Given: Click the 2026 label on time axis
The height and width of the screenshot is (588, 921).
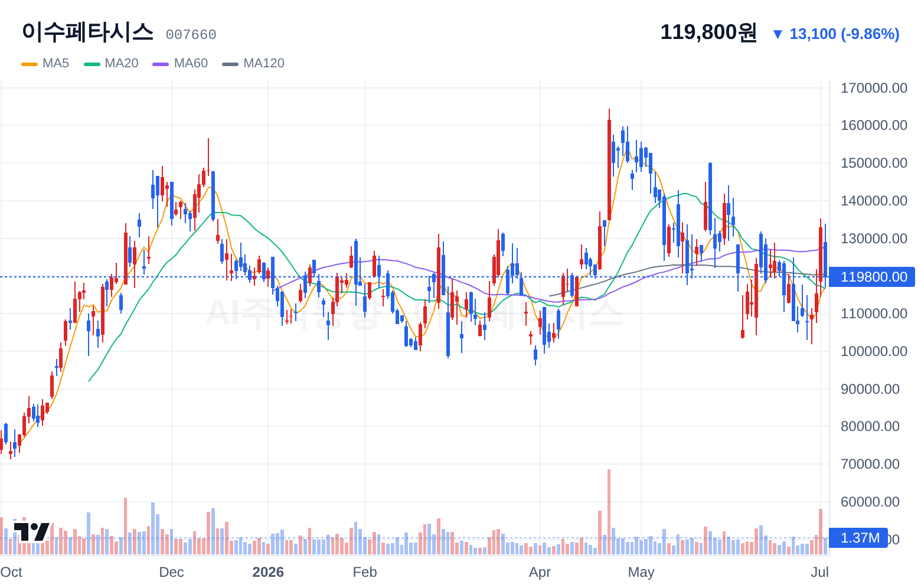Looking at the screenshot, I should 268,572.
